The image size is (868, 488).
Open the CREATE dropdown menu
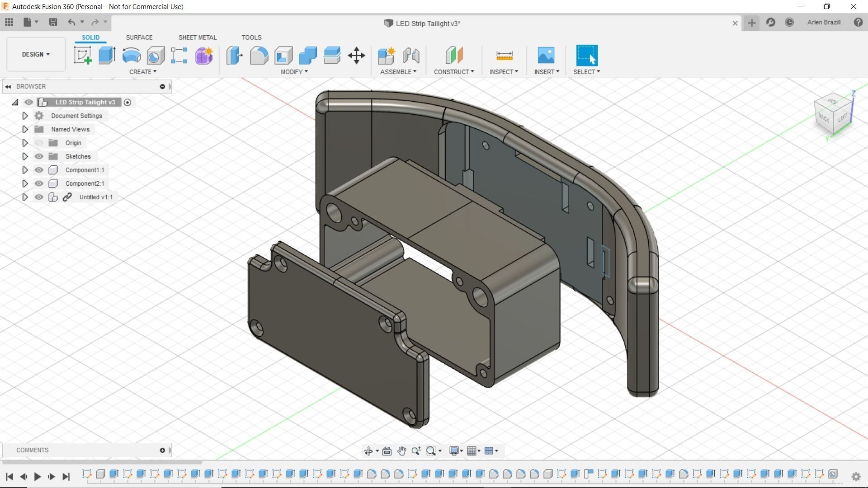(143, 72)
